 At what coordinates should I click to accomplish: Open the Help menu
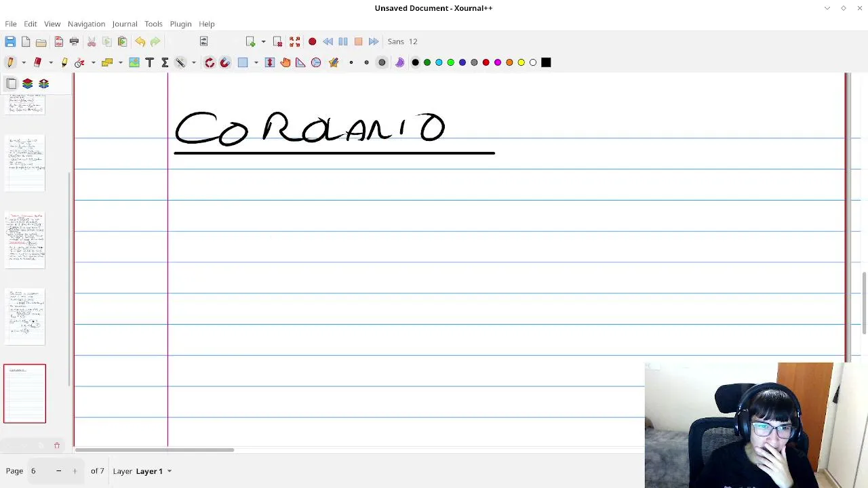[x=207, y=24]
